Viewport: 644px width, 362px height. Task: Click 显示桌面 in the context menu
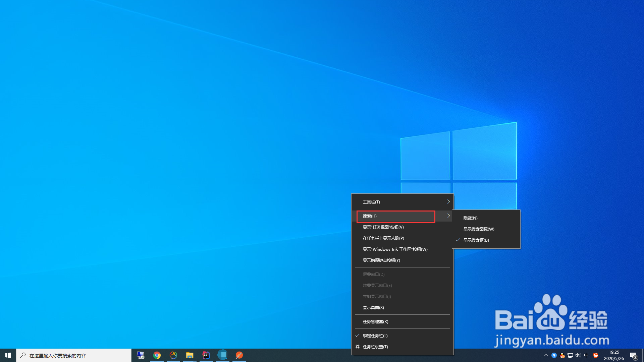pyautogui.click(x=373, y=307)
